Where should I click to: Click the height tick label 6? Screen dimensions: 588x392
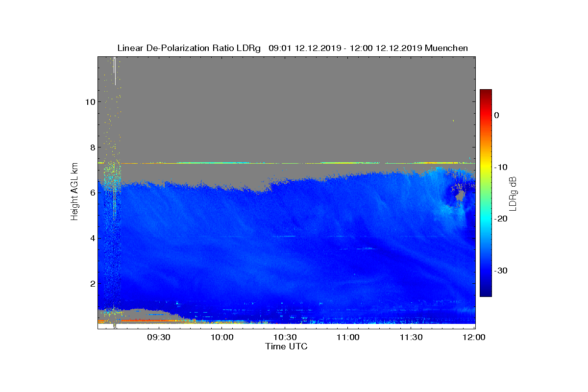[x=92, y=193]
